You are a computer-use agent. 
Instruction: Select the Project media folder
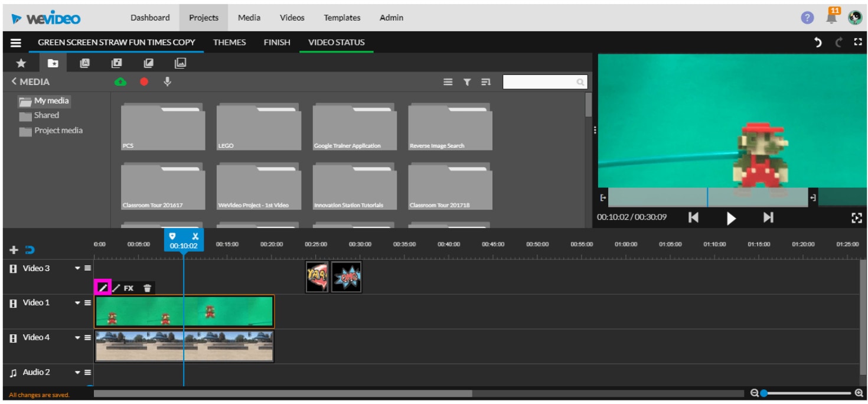click(51, 131)
